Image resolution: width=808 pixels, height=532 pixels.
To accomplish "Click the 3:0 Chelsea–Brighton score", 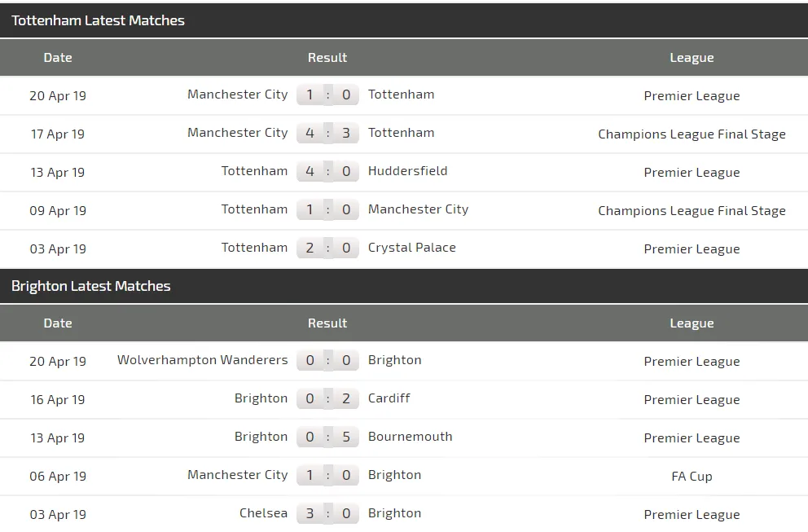I will pos(327,514).
